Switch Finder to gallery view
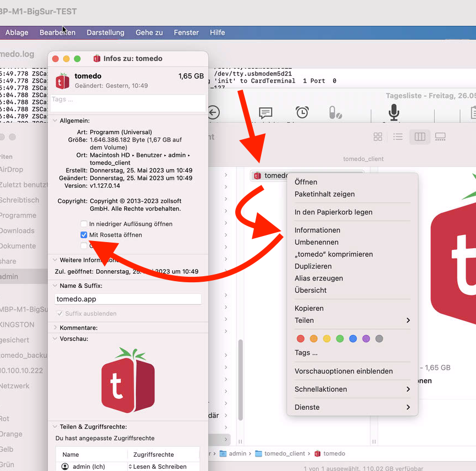476x471 pixels. click(x=440, y=137)
